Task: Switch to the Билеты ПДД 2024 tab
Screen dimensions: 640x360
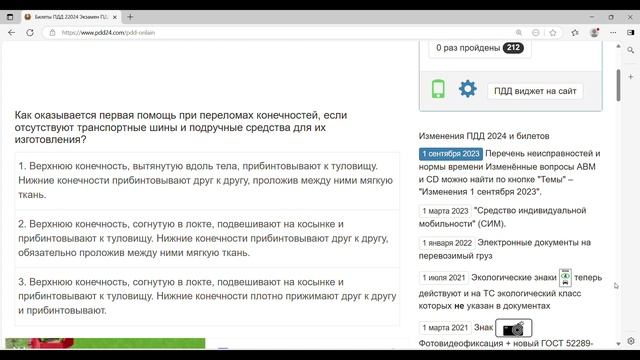Action: (x=71, y=17)
